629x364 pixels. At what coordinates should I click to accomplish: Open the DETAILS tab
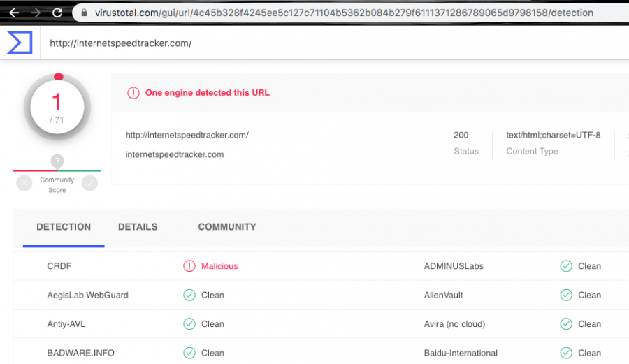(x=138, y=227)
